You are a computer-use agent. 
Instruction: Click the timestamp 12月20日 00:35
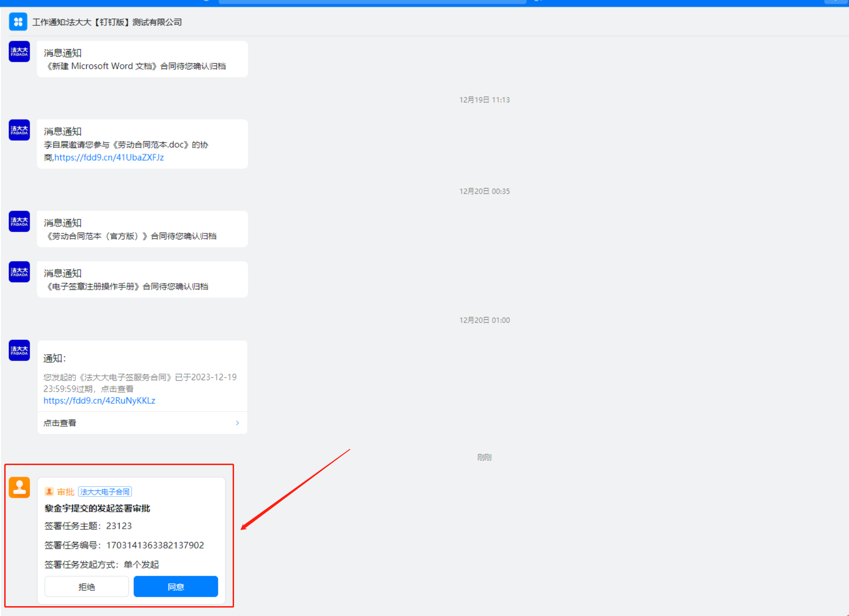pyautogui.click(x=485, y=191)
